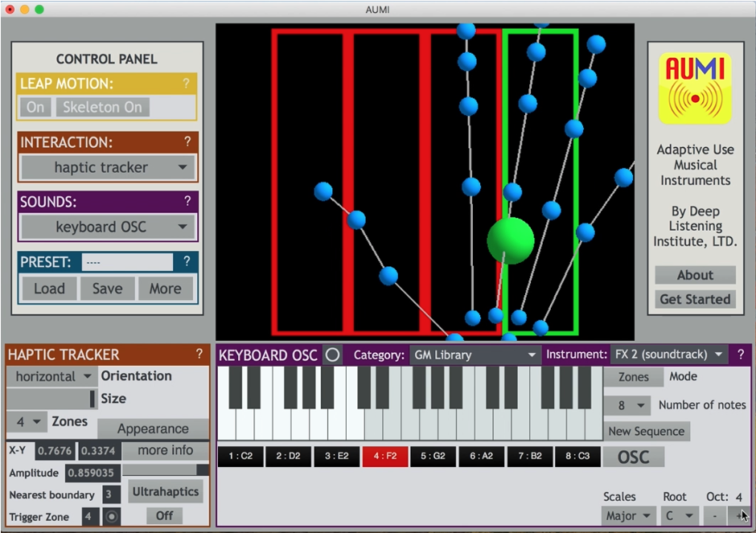Click the Get Started button

click(x=695, y=299)
